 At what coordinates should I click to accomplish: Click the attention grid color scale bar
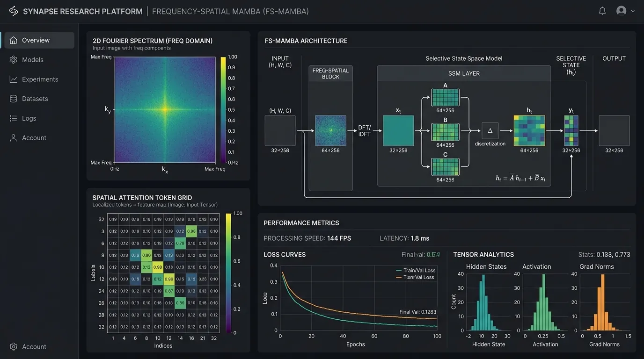click(228, 273)
